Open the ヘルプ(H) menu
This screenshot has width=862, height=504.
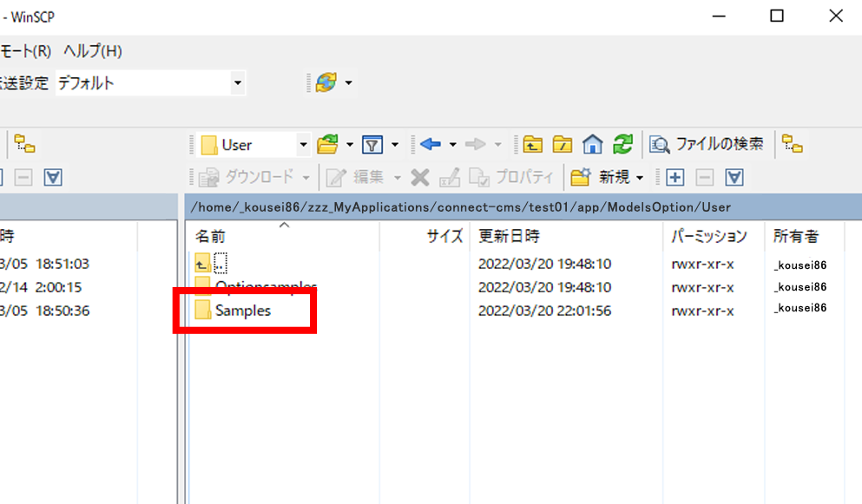[93, 51]
